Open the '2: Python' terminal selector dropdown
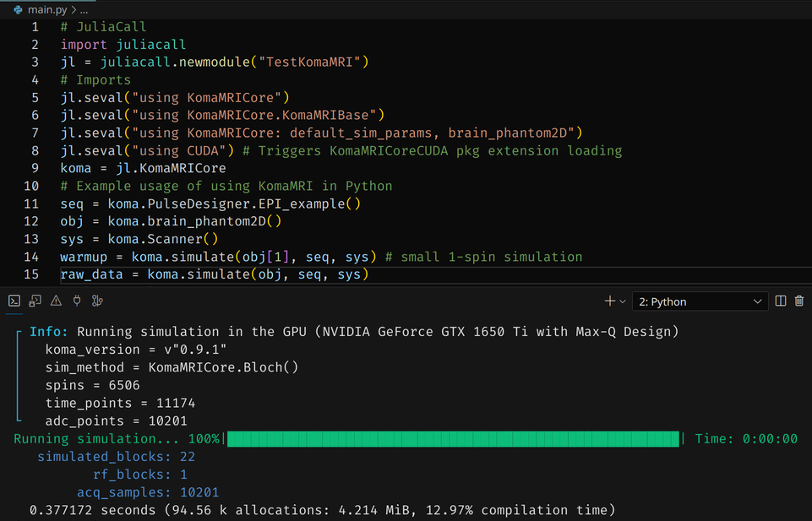The height and width of the screenshot is (521, 812). point(700,301)
